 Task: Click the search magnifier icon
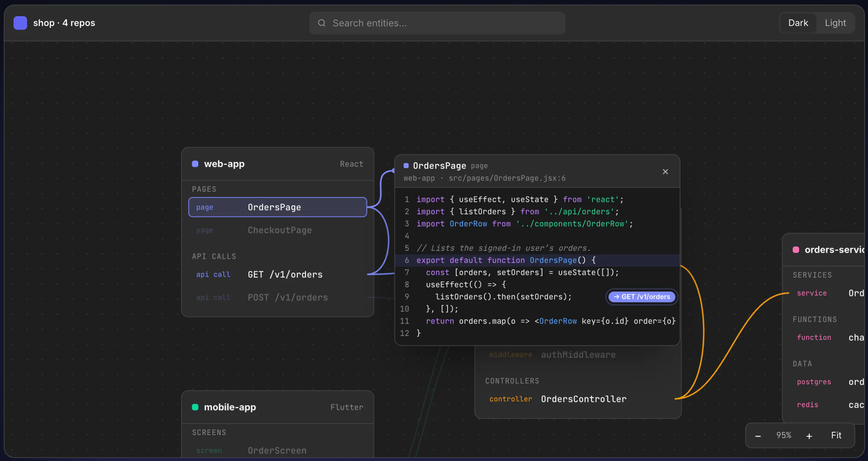[x=322, y=23]
